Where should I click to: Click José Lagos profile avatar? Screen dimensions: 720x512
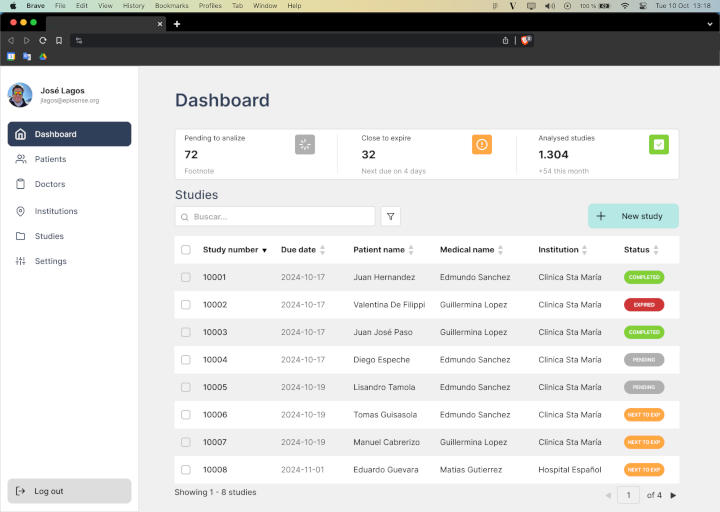pyautogui.click(x=20, y=95)
